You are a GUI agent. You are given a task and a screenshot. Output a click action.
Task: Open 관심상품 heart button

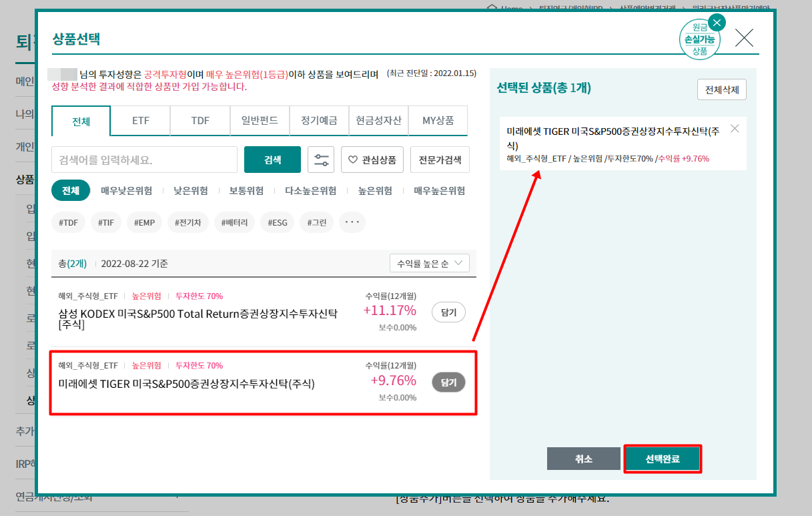tap(372, 160)
